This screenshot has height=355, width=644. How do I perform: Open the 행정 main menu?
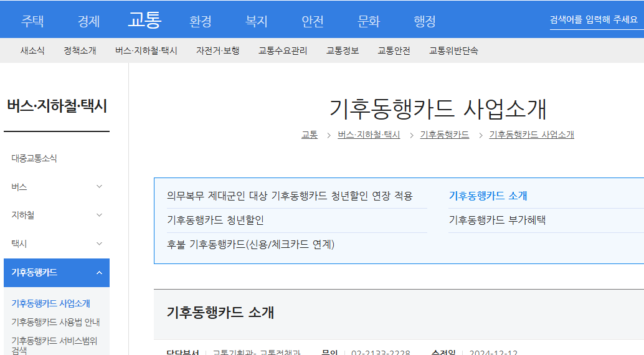coord(425,21)
